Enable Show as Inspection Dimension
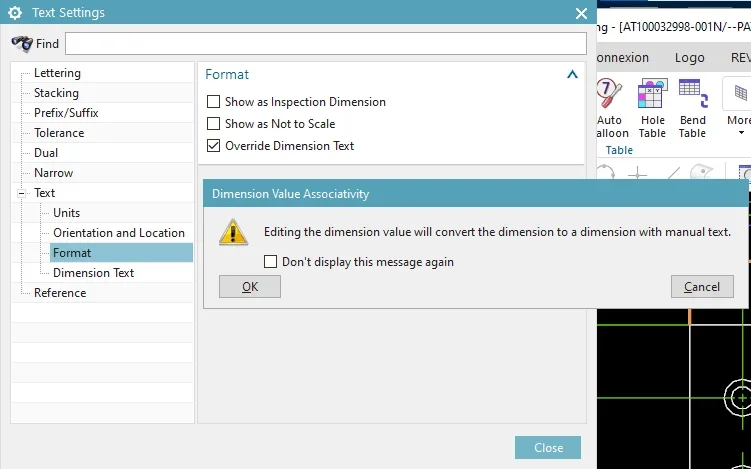751x469 pixels. click(213, 102)
